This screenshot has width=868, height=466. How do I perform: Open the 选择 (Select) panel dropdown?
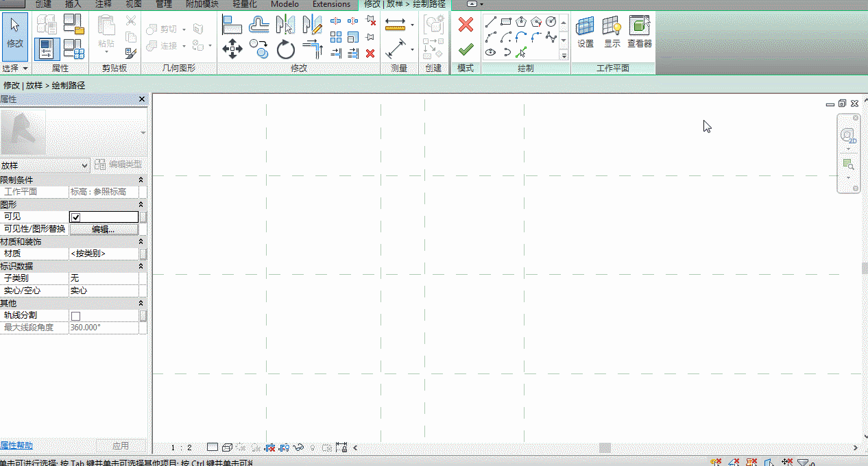click(15, 69)
